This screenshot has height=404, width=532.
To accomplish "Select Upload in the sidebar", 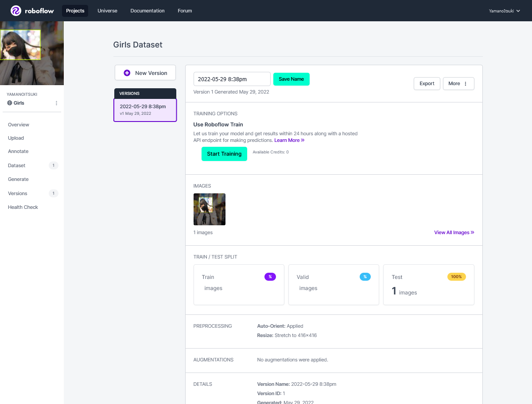I will click(x=16, y=138).
